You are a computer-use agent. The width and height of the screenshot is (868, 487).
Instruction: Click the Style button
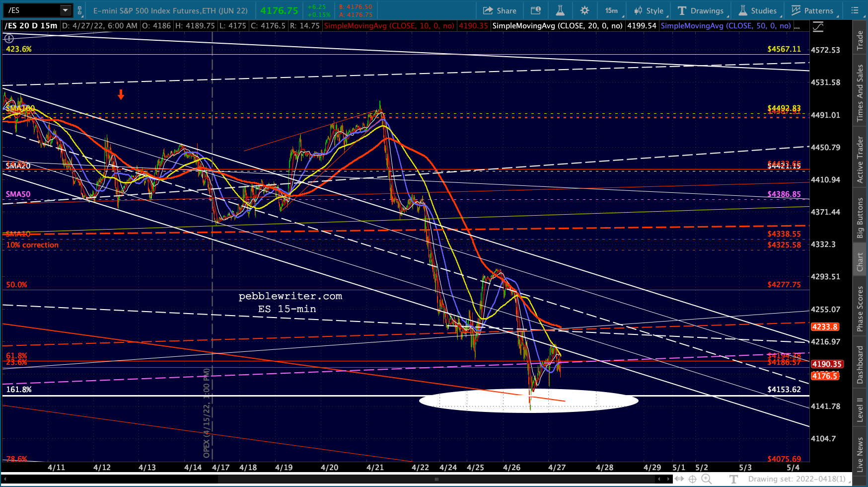(649, 10)
